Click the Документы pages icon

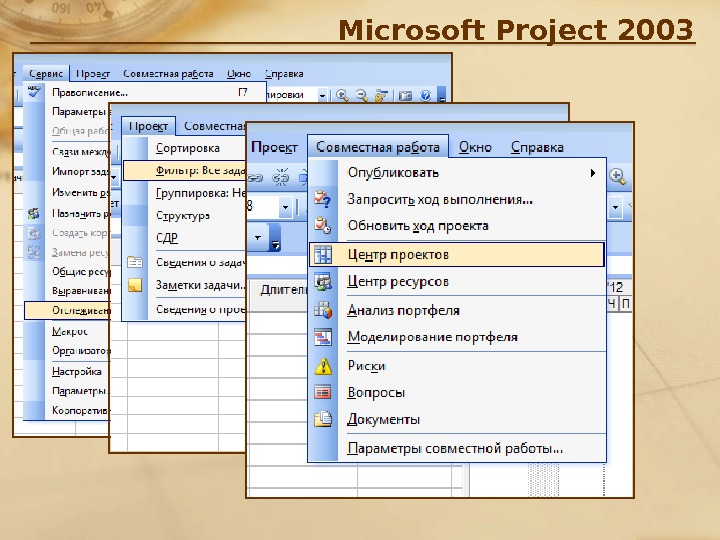click(x=322, y=419)
